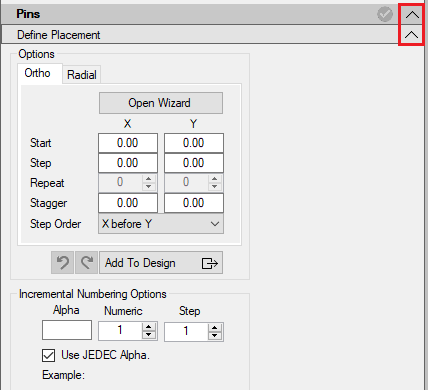The height and width of the screenshot is (390, 428).
Task: Decrease the numbering Step value with the down arrow
Action: tap(215, 335)
